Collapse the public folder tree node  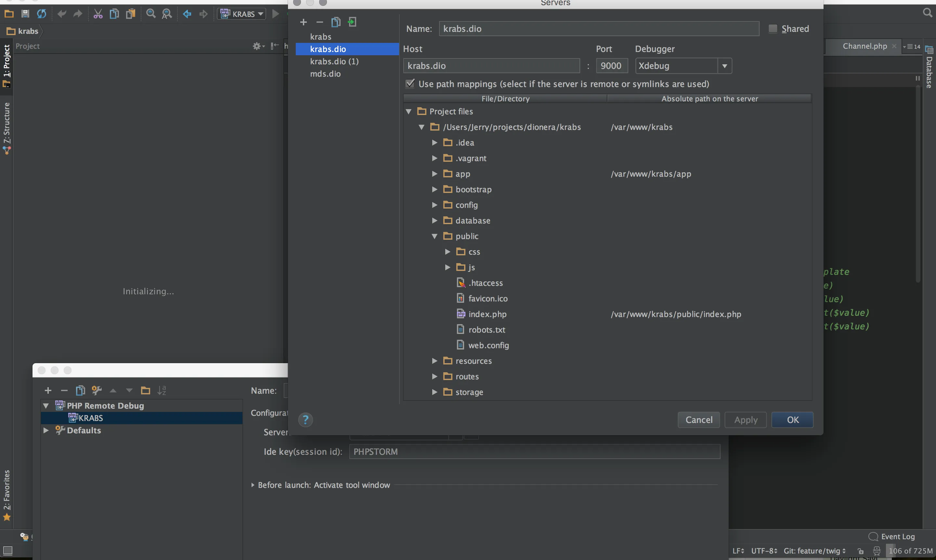point(435,236)
